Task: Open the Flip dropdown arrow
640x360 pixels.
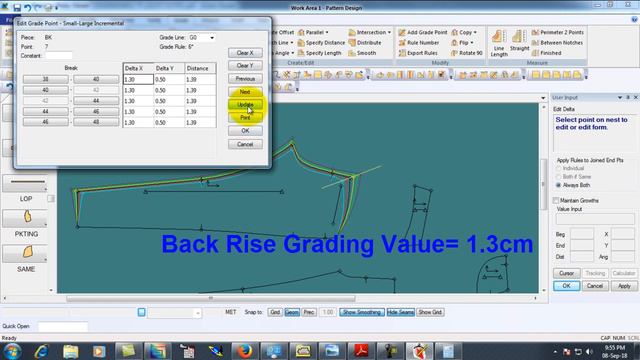Action: click(x=471, y=42)
